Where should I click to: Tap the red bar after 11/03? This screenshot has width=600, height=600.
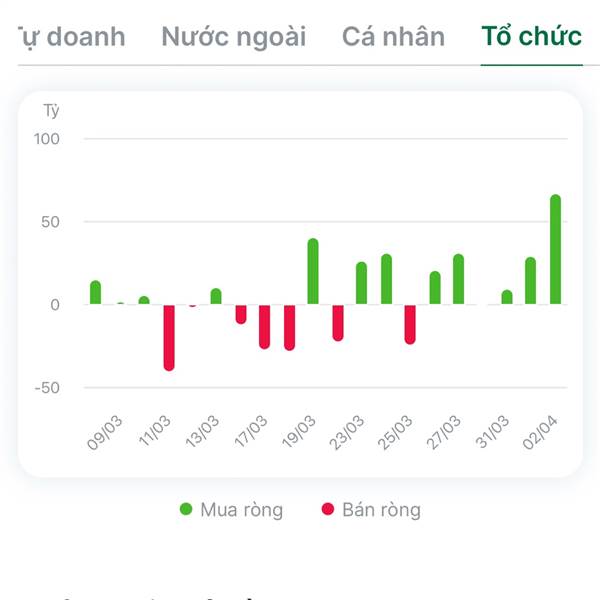(x=169, y=337)
